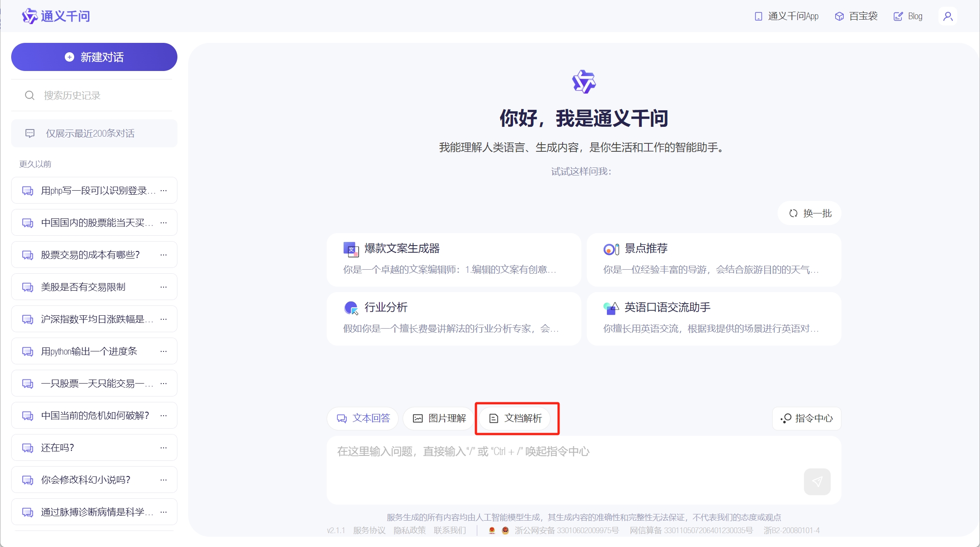Click the send arrow button
The width and height of the screenshot is (980, 547).
(817, 481)
